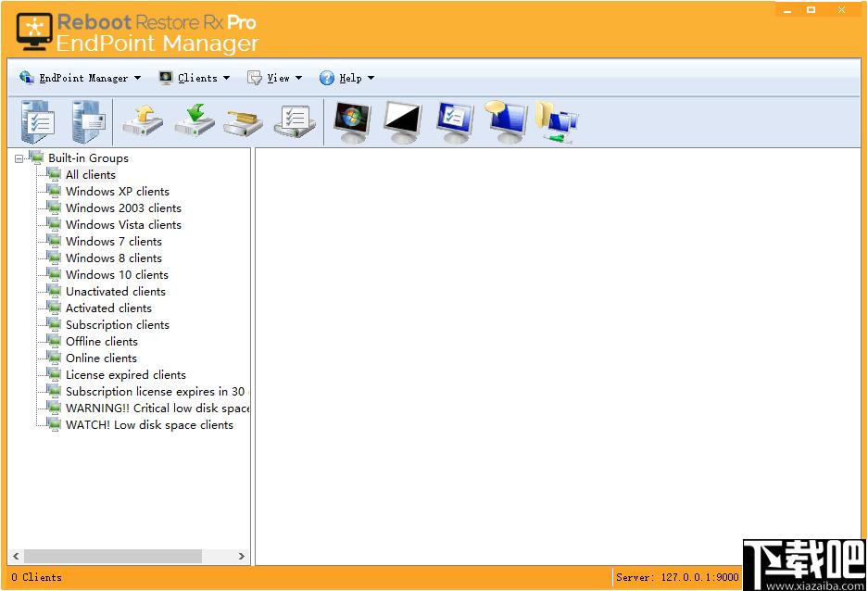Select License expired clients group

(x=126, y=374)
